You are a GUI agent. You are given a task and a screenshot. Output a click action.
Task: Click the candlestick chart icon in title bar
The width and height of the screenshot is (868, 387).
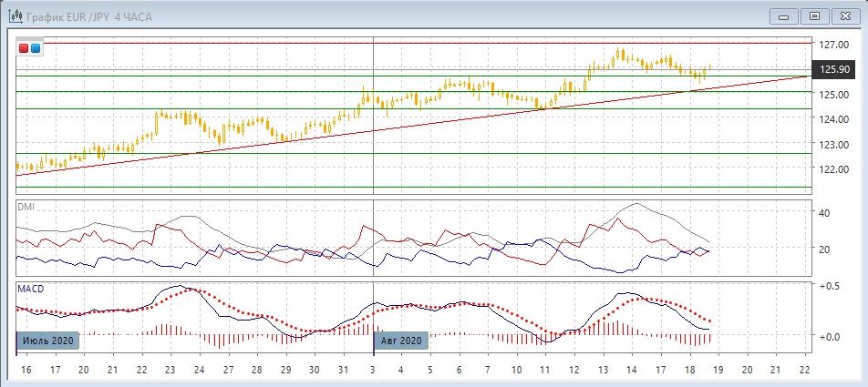point(14,15)
